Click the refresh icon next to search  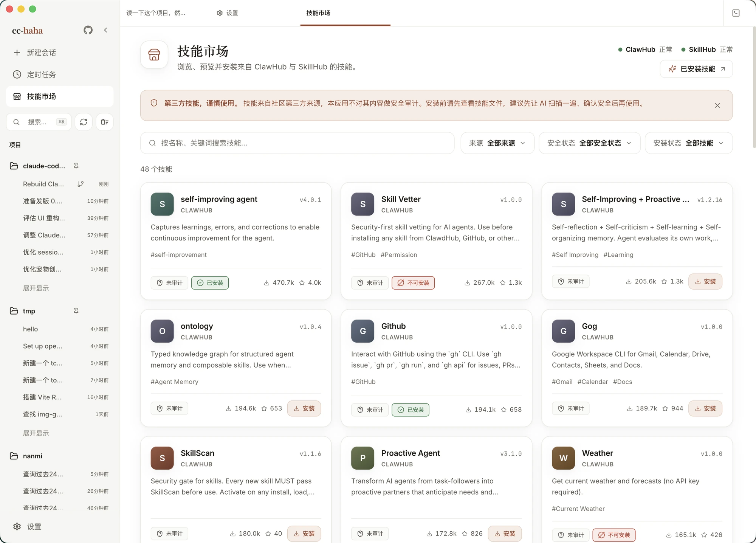(x=84, y=122)
